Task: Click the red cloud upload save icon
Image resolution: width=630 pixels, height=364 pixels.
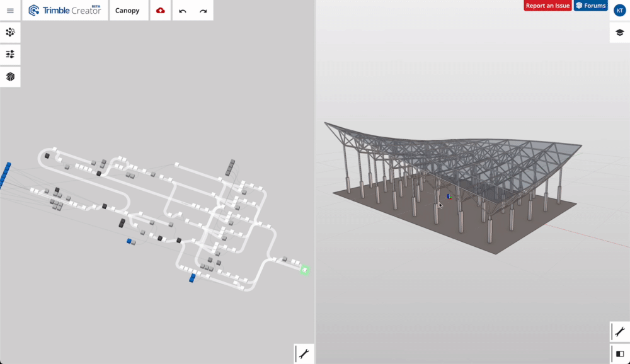Action: pos(160,11)
